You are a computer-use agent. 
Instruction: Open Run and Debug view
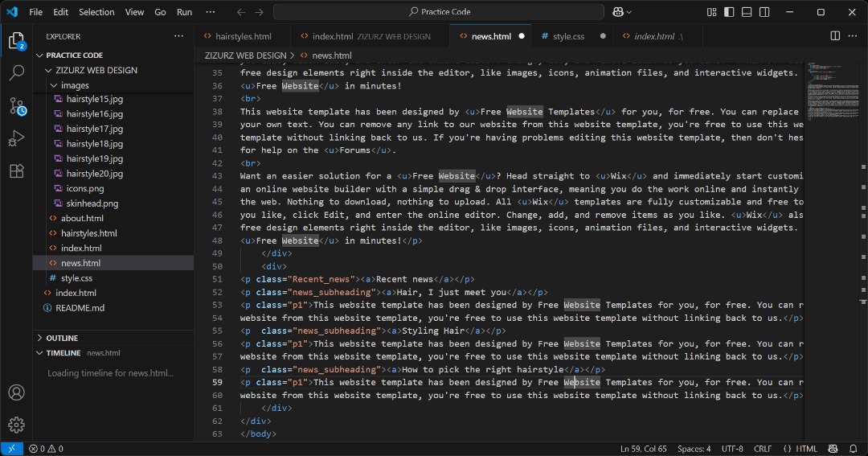pyautogui.click(x=17, y=138)
